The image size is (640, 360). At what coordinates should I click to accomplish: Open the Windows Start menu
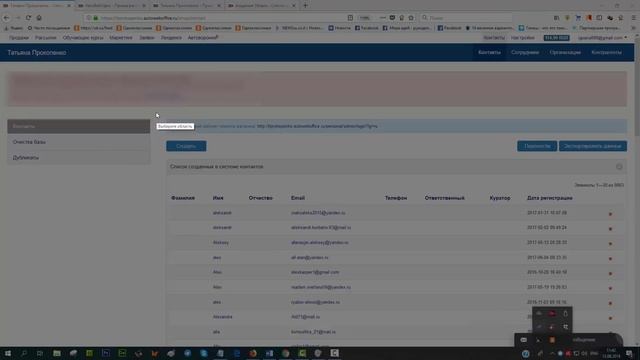click(x=7, y=353)
